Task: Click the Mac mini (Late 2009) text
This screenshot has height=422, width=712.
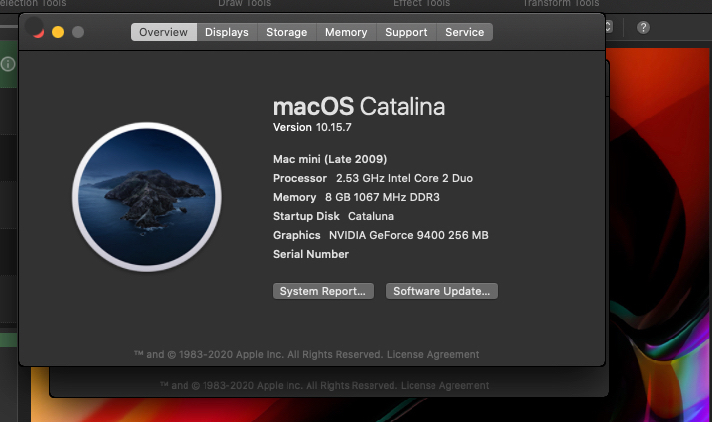Action: point(330,159)
